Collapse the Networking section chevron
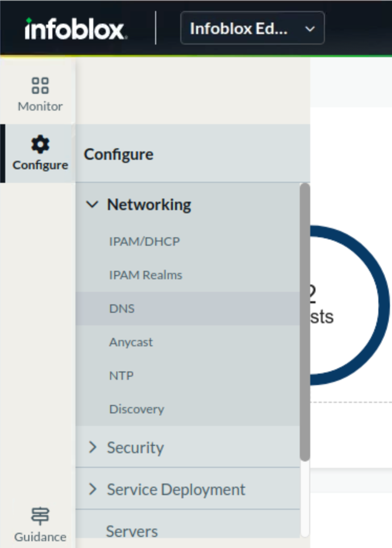The image size is (392, 548). [x=92, y=204]
